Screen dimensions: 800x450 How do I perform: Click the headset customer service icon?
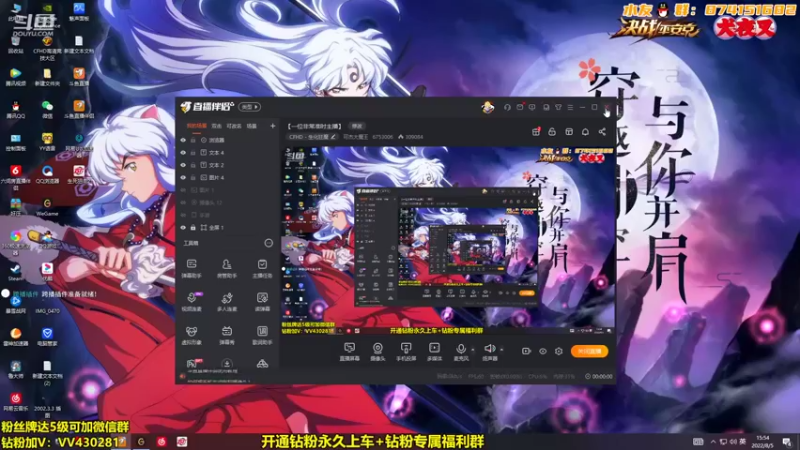pyautogui.click(x=507, y=107)
